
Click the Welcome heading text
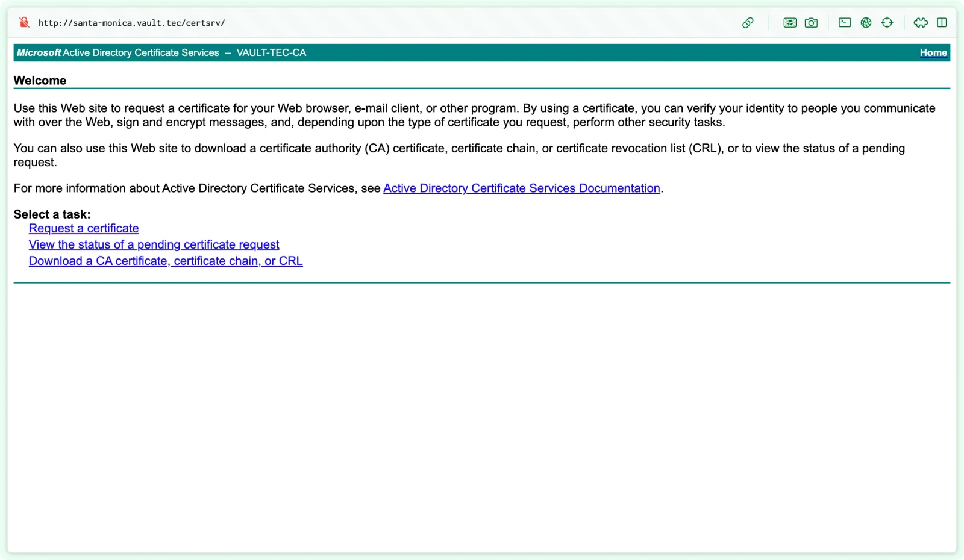[x=40, y=81]
